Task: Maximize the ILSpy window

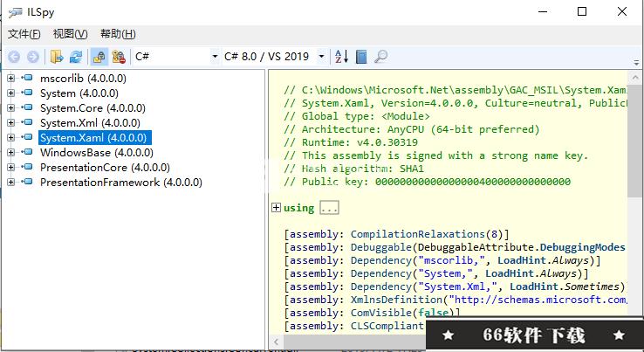Action: point(582,11)
